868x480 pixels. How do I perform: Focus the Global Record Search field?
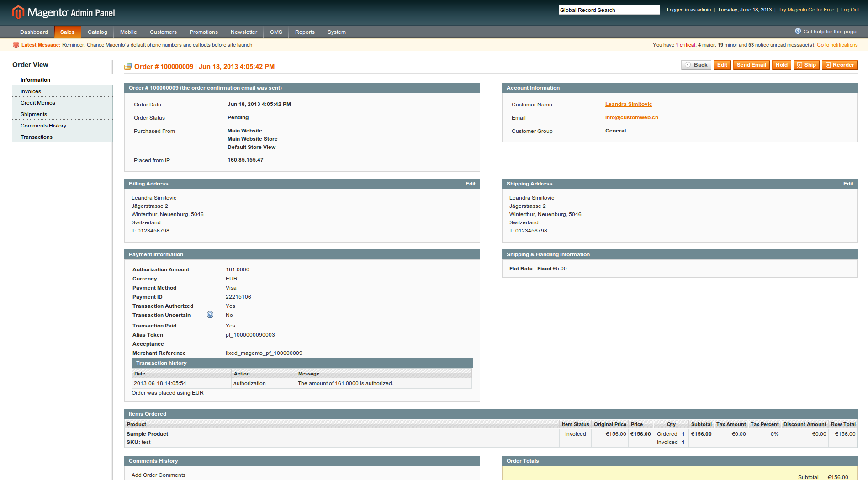[x=609, y=10]
